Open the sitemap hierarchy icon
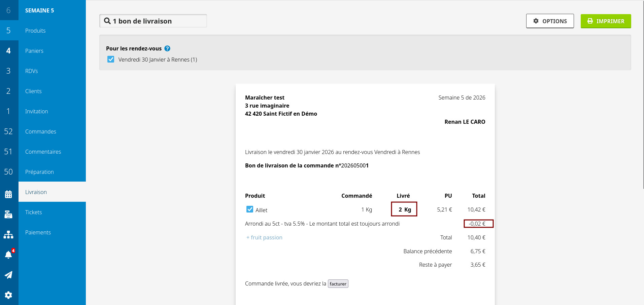This screenshot has height=305, width=644. click(x=8, y=235)
